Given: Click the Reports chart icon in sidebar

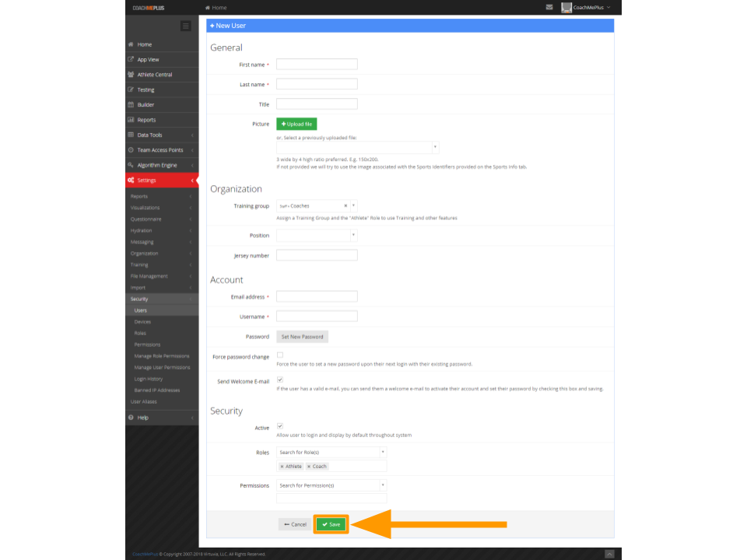Looking at the screenshot, I should coord(131,120).
